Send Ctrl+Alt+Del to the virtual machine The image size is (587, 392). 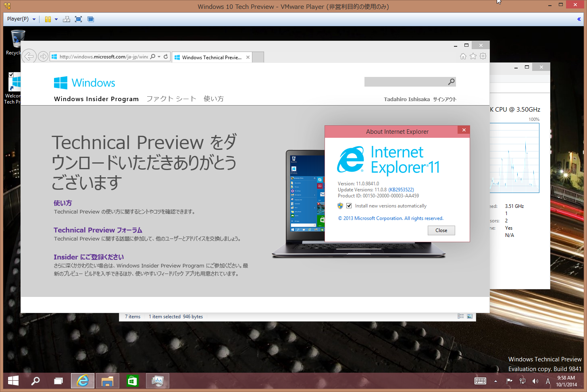coord(66,19)
